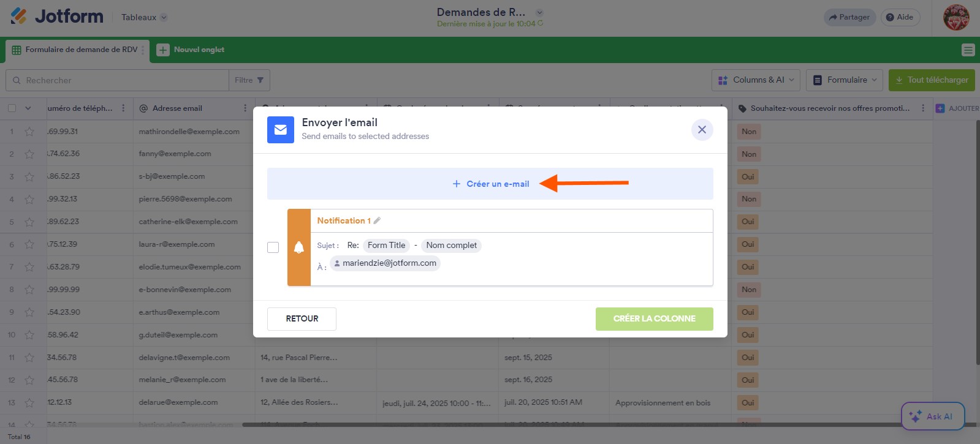
Task: Click the Partager button
Action: tap(849, 17)
